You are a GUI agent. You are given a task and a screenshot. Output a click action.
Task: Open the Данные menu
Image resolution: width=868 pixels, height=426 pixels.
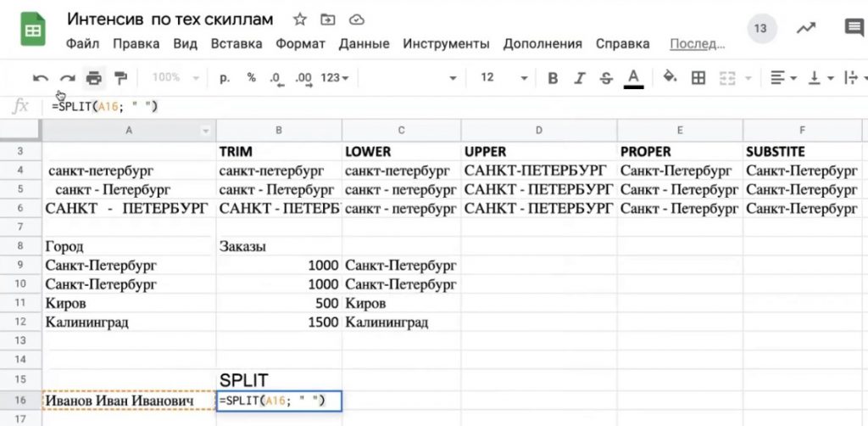364,44
